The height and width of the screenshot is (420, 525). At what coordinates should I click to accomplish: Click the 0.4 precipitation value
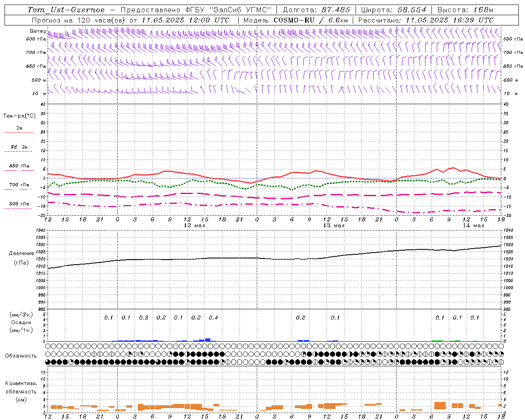tap(213, 317)
